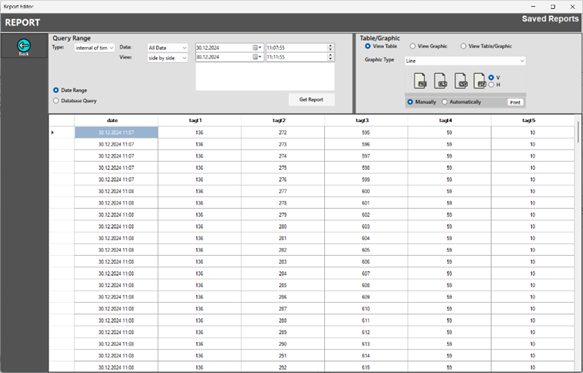Go back using the Back arrow icon
Viewport: 583px width, 373px height.
(24, 45)
